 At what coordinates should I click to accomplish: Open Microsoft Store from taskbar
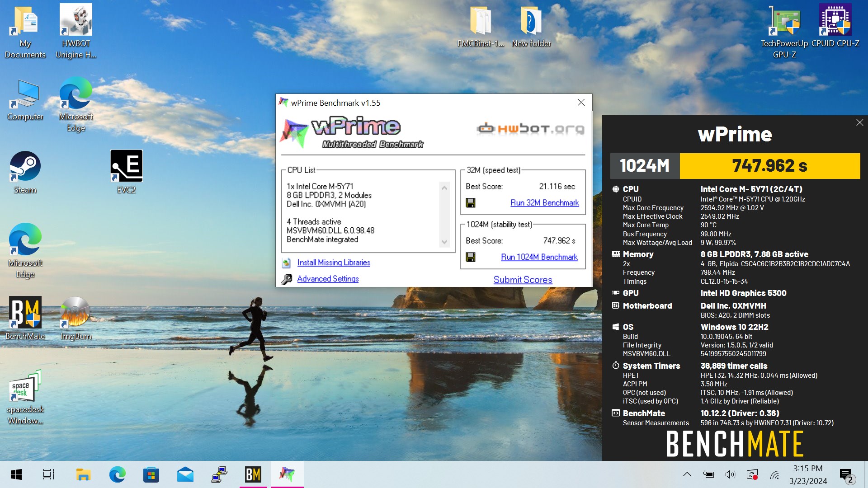click(151, 474)
